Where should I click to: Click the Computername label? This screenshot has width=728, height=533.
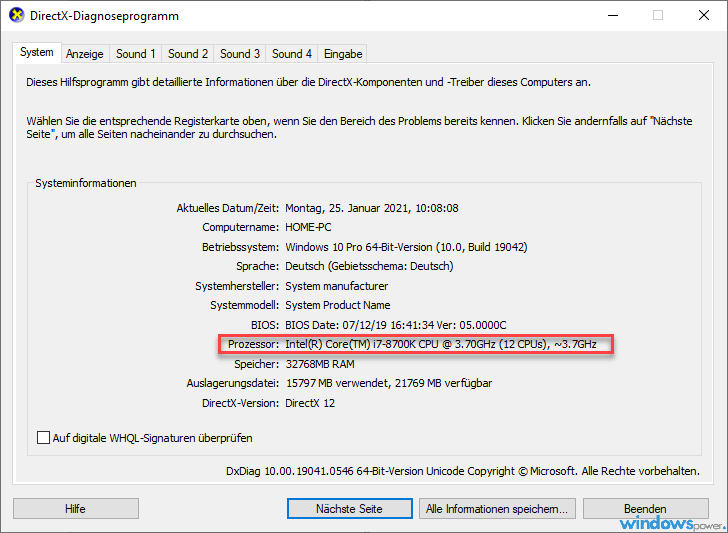[240, 228]
